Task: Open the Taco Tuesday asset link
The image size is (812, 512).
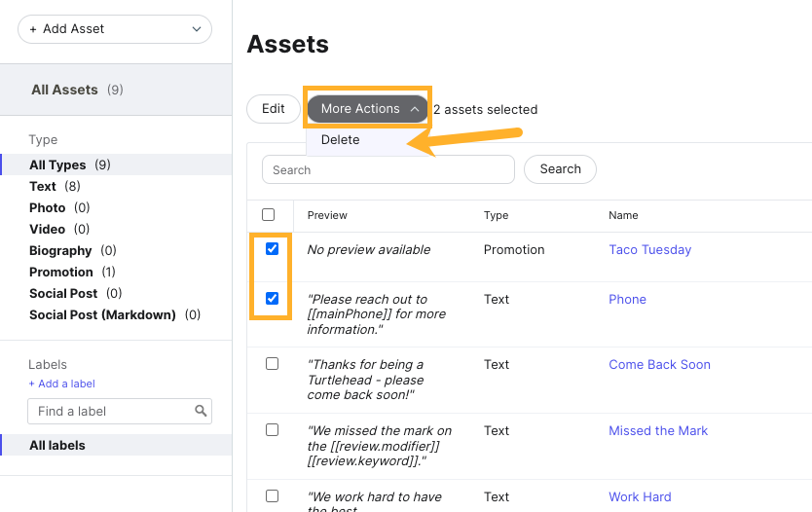Action: (x=649, y=250)
